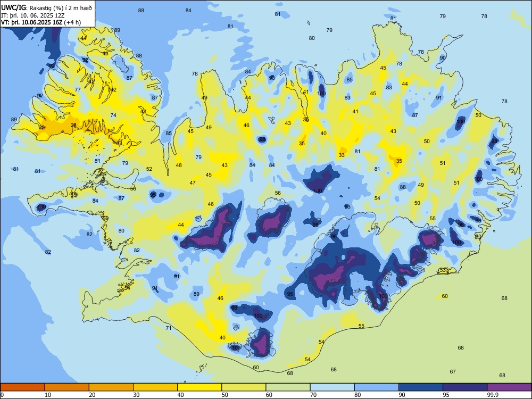Select the 'IT: þri. 10. 06. 2025 12Z' line

[x=32, y=15]
